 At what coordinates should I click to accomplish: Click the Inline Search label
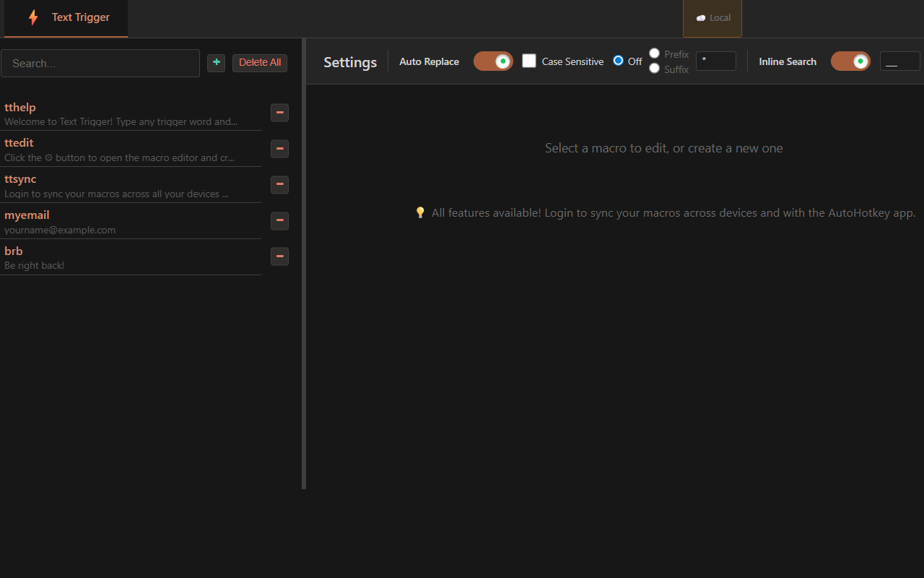point(788,61)
